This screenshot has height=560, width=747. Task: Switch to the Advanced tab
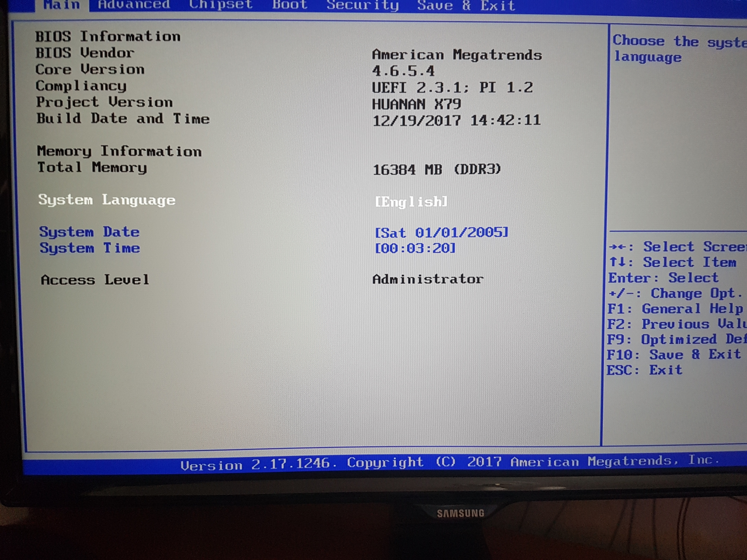(133, 5)
